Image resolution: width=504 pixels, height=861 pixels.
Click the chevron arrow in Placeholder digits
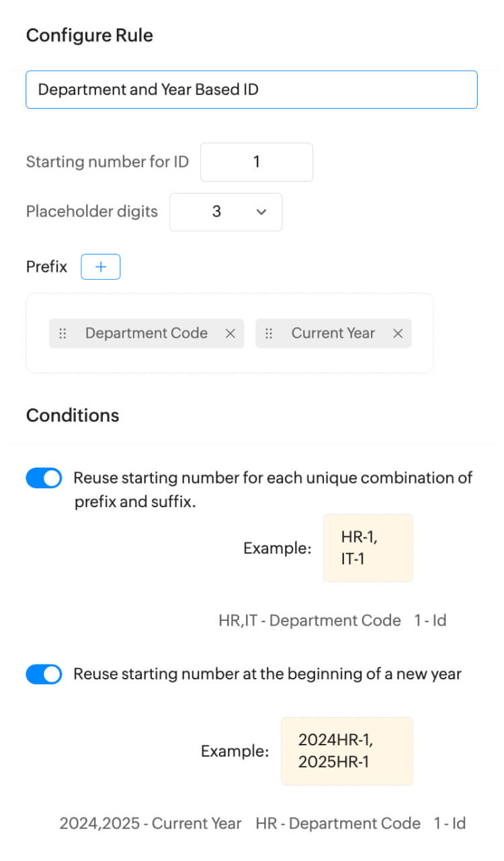pyautogui.click(x=261, y=212)
